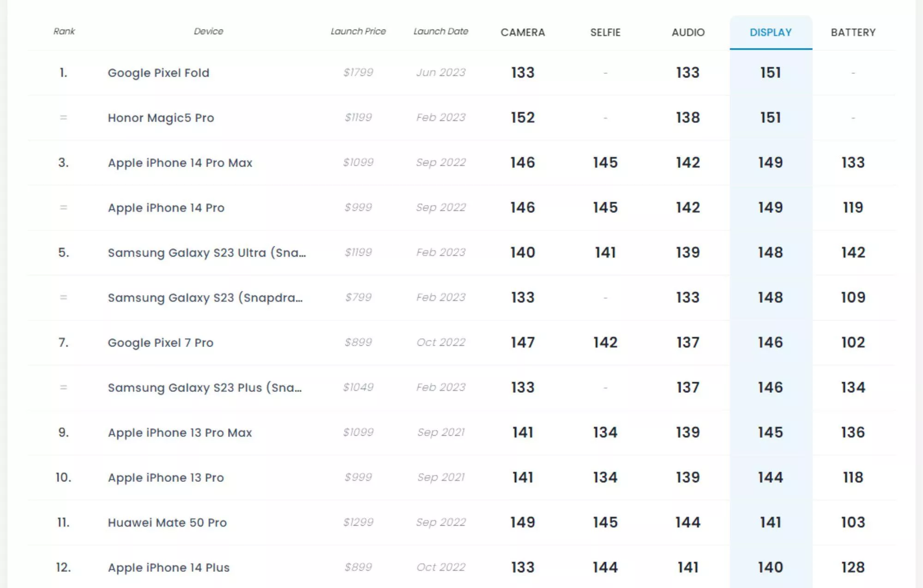Click iPhone 13 Pro battery score 118
Image resolution: width=923 pixels, height=588 pixels.
(x=853, y=477)
